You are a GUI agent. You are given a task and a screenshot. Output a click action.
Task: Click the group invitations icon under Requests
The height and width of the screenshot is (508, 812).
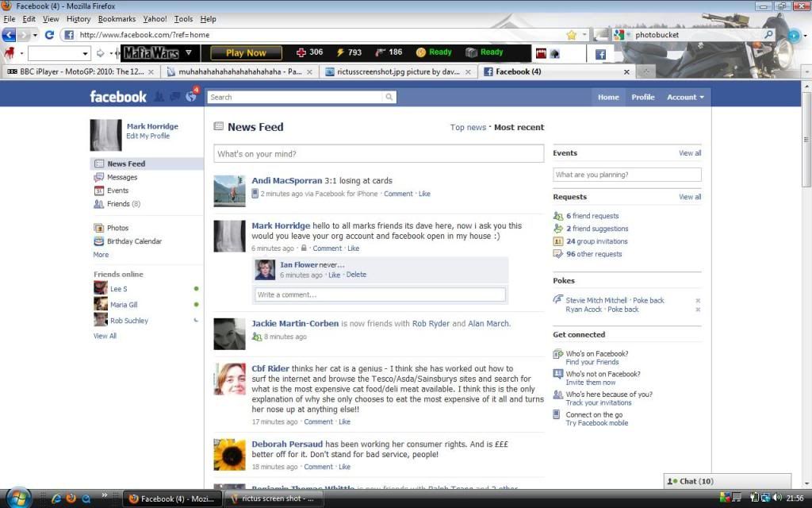point(557,241)
